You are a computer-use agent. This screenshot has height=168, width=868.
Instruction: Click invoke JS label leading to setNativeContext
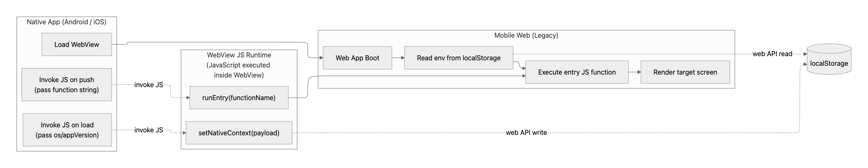(x=149, y=130)
